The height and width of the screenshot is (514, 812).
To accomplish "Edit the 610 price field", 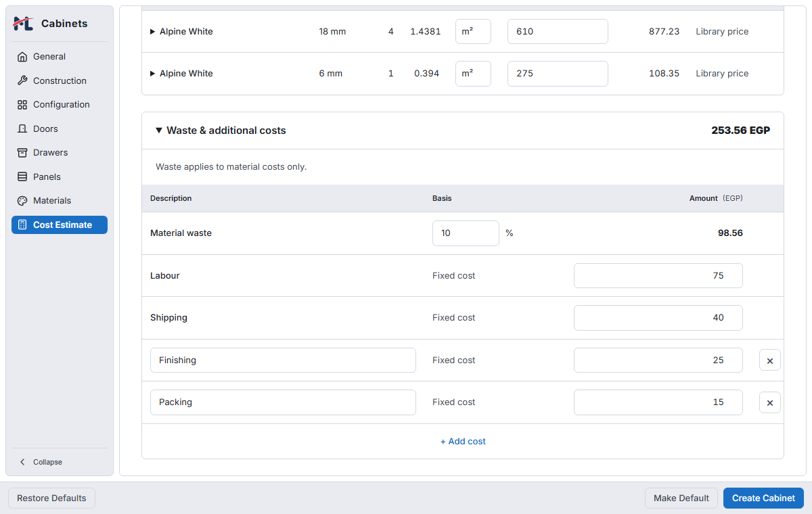I will pos(558,31).
